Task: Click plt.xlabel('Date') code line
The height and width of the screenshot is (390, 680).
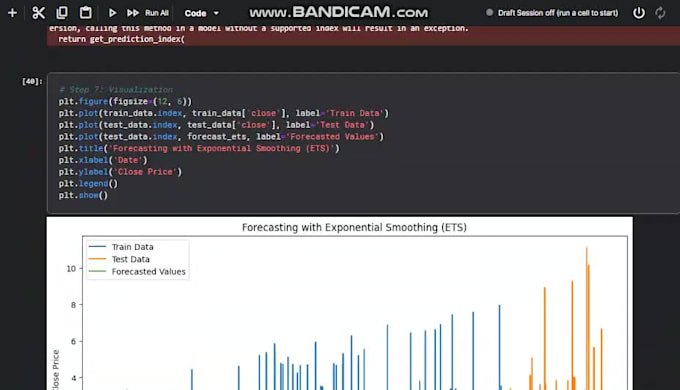Action: coord(103,160)
